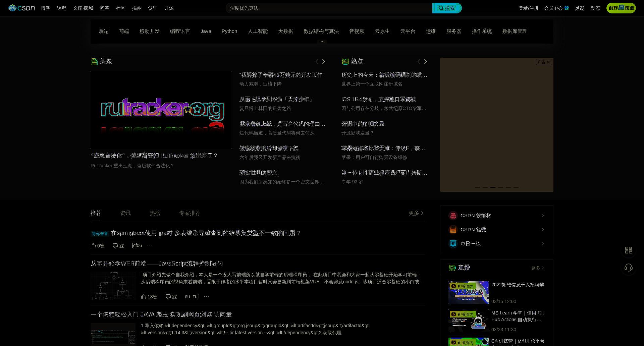This screenshot has height=346, width=644.
Task: Select the last ad carousel indicator
Action: (516, 187)
